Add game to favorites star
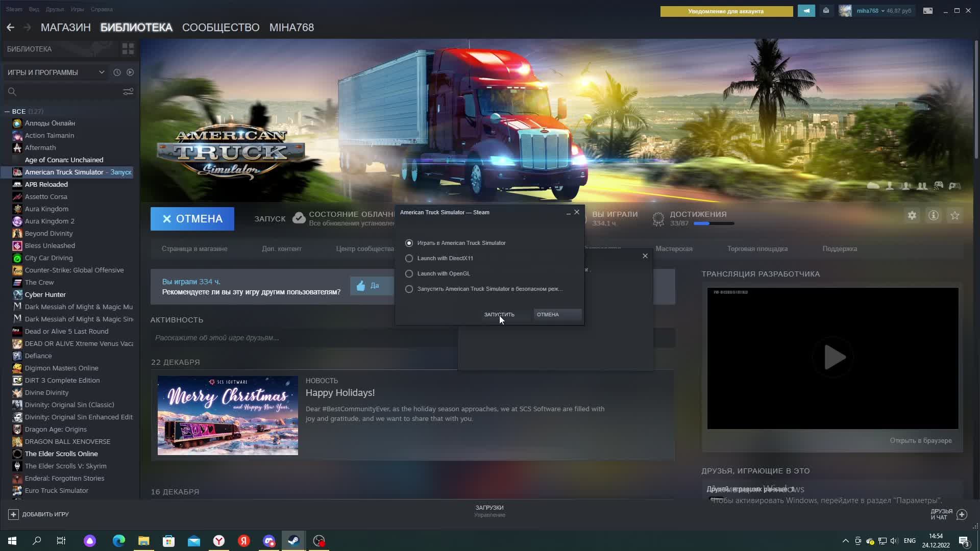This screenshot has height=551, width=980. click(x=954, y=215)
